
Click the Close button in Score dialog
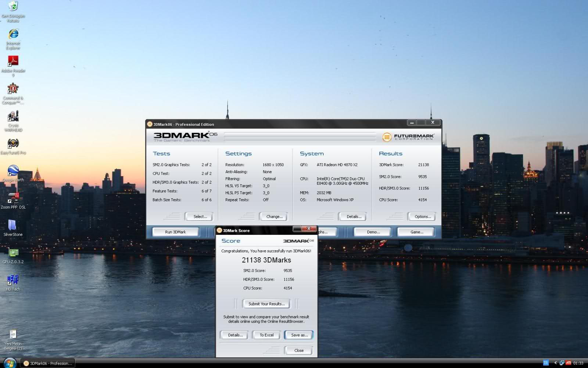tap(299, 350)
